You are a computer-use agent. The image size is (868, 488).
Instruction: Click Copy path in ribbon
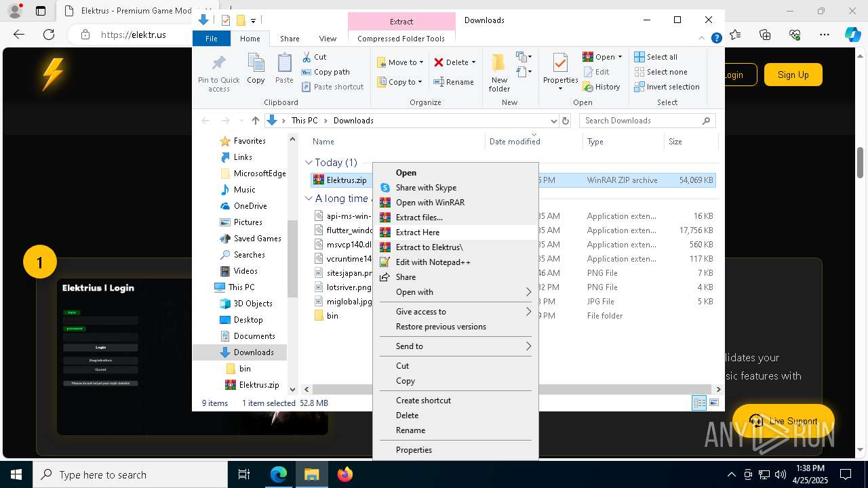(x=325, y=72)
